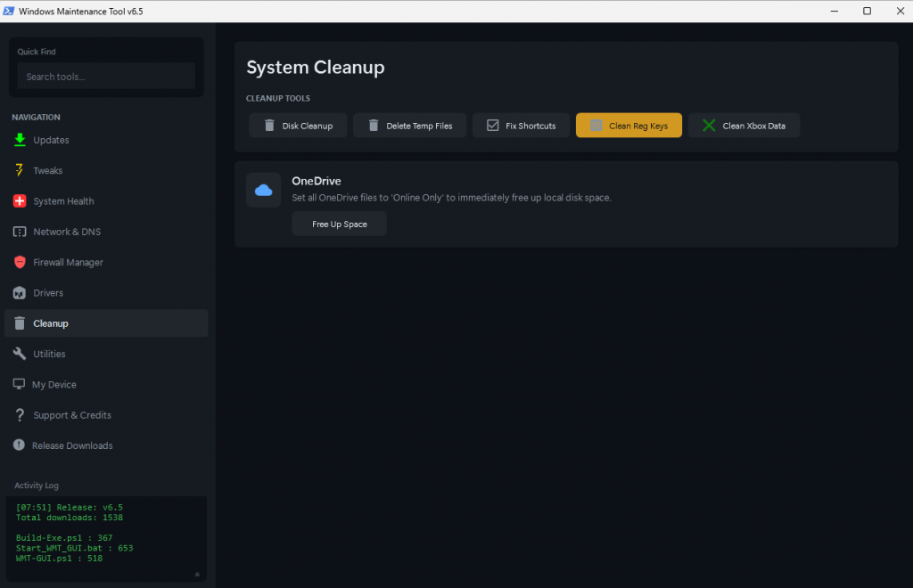Click the Activity Log scroll arrow
Screen dimensions: 913x588
coord(197,574)
